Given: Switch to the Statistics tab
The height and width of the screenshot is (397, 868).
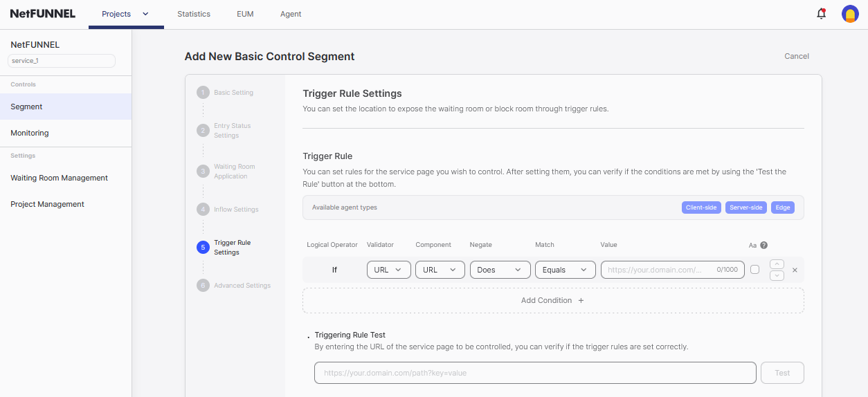Looking at the screenshot, I should click(x=194, y=14).
